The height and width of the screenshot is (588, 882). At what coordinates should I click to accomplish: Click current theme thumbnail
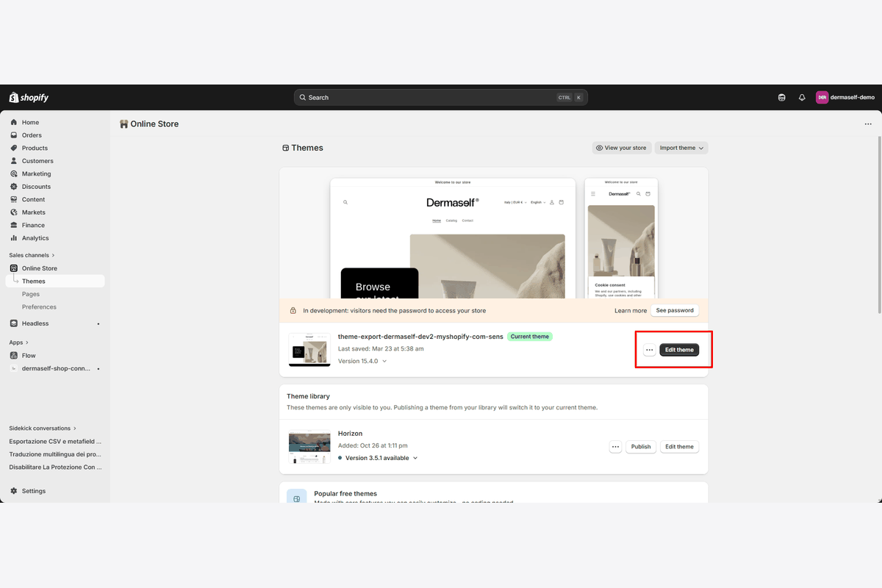[309, 349]
